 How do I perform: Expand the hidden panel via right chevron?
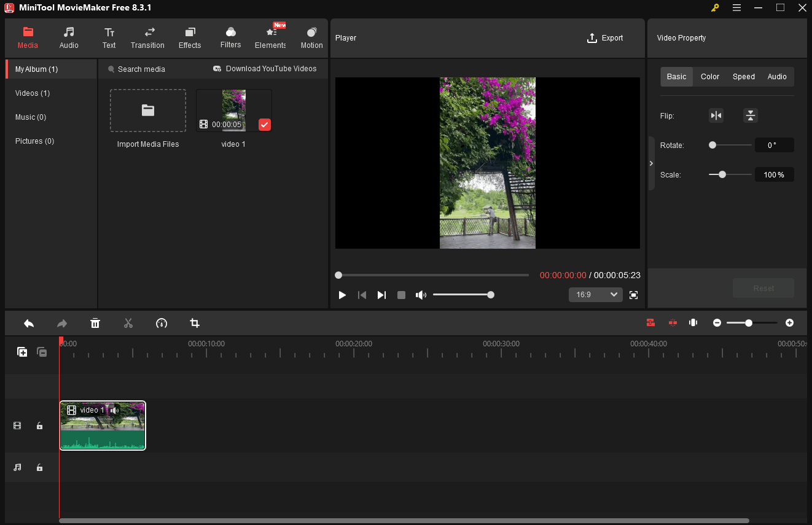[x=651, y=163]
